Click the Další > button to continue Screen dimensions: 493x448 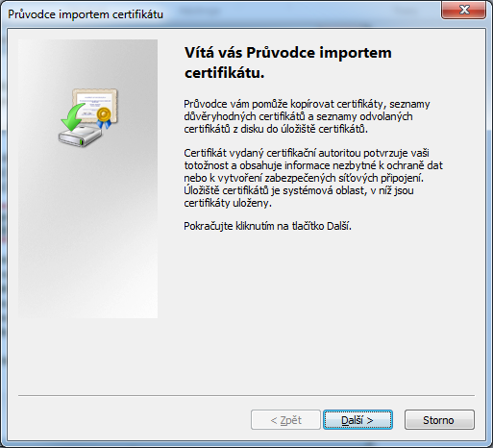click(357, 419)
